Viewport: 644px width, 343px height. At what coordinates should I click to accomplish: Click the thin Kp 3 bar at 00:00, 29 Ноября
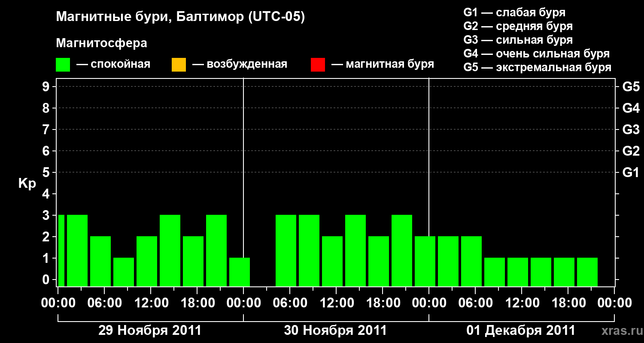pyautogui.click(x=61, y=250)
